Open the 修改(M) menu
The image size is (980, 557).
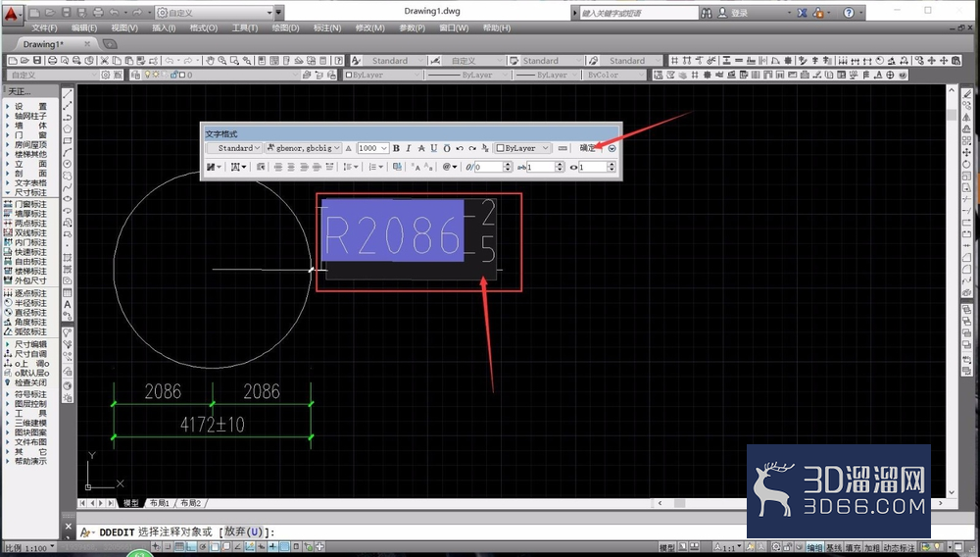tap(370, 28)
